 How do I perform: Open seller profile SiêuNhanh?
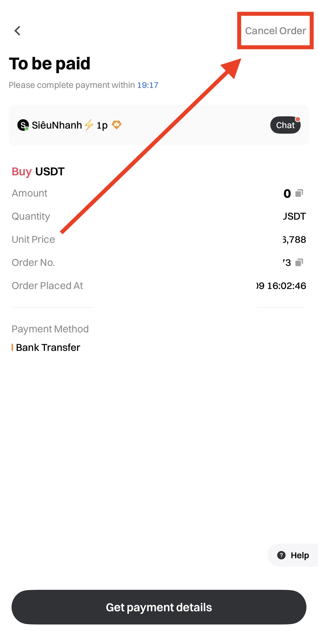pyautogui.click(x=57, y=125)
